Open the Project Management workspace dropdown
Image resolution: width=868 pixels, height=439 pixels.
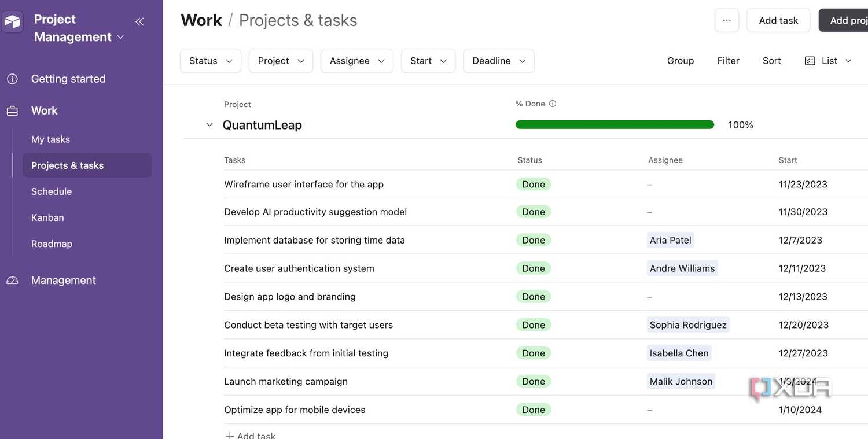click(x=120, y=37)
